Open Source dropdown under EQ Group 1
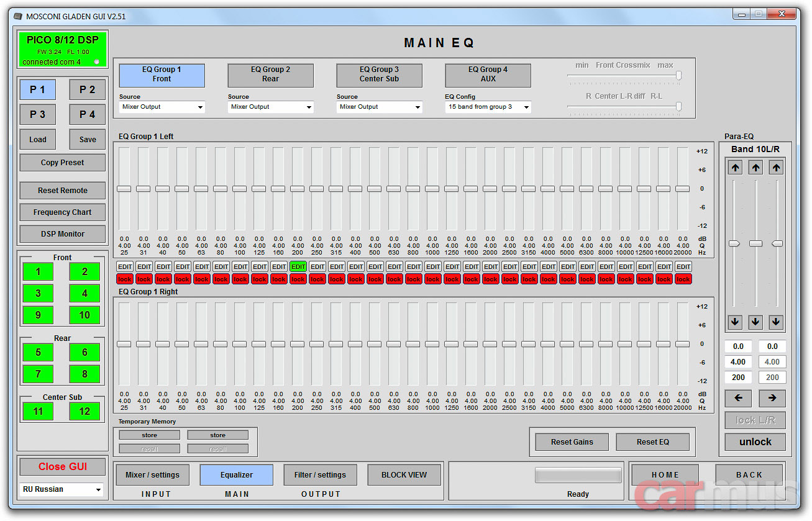Screen dimensions: 812x521 [162, 107]
